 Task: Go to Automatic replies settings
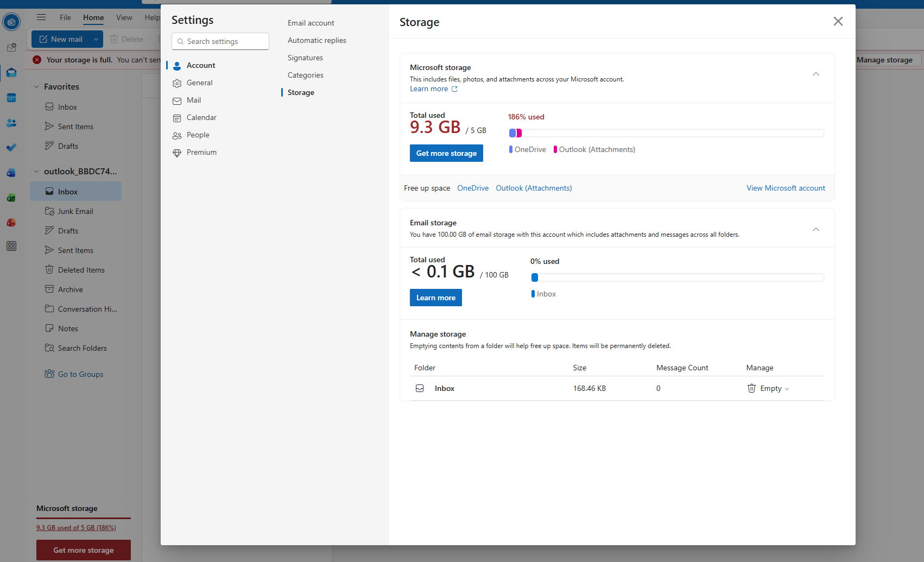317,40
